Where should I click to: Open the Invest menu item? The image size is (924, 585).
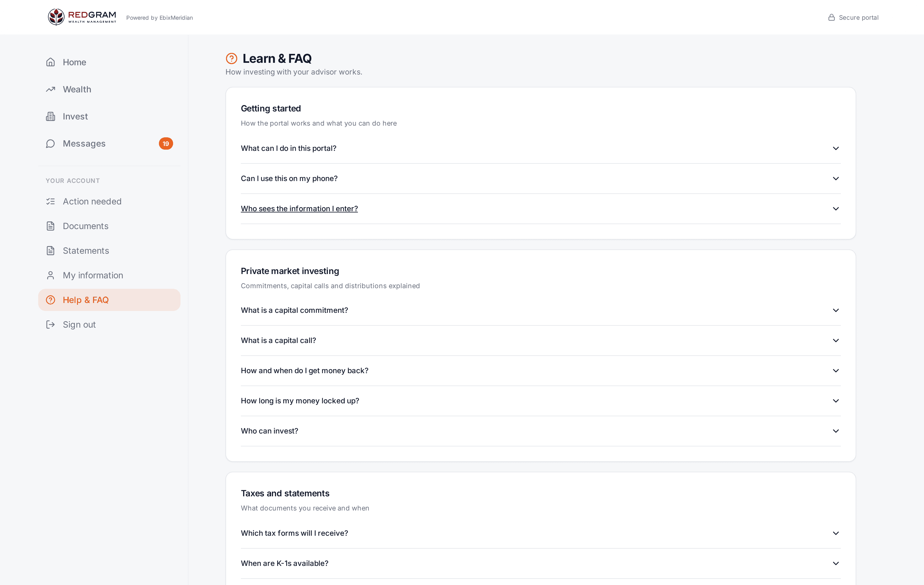pos(109,117)
